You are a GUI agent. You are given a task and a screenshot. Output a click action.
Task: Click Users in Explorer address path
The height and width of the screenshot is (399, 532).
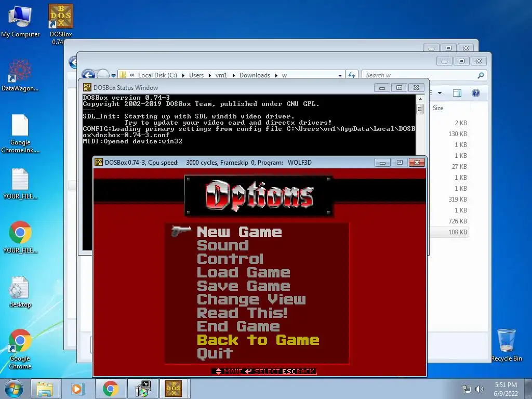click(196, 75)
